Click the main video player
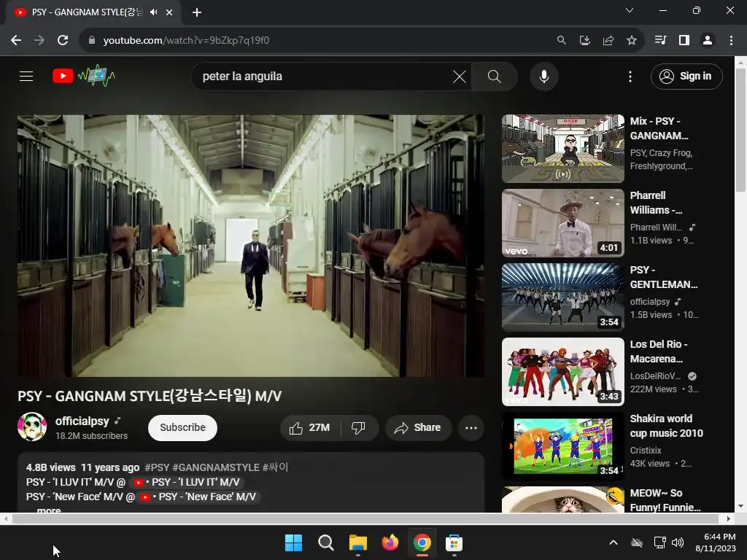Screen dimensions: 747x560 pyautogui.click(x=251, y=246)
